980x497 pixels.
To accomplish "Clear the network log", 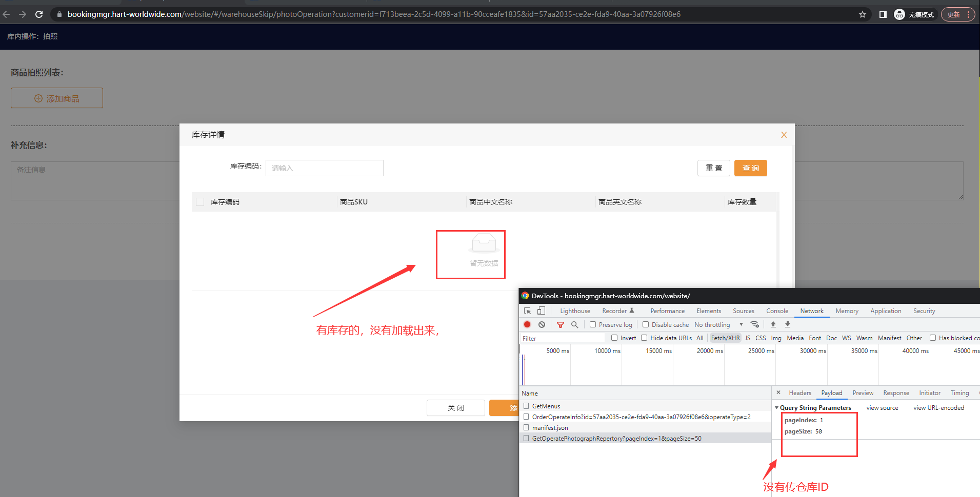I will point(542,324).
